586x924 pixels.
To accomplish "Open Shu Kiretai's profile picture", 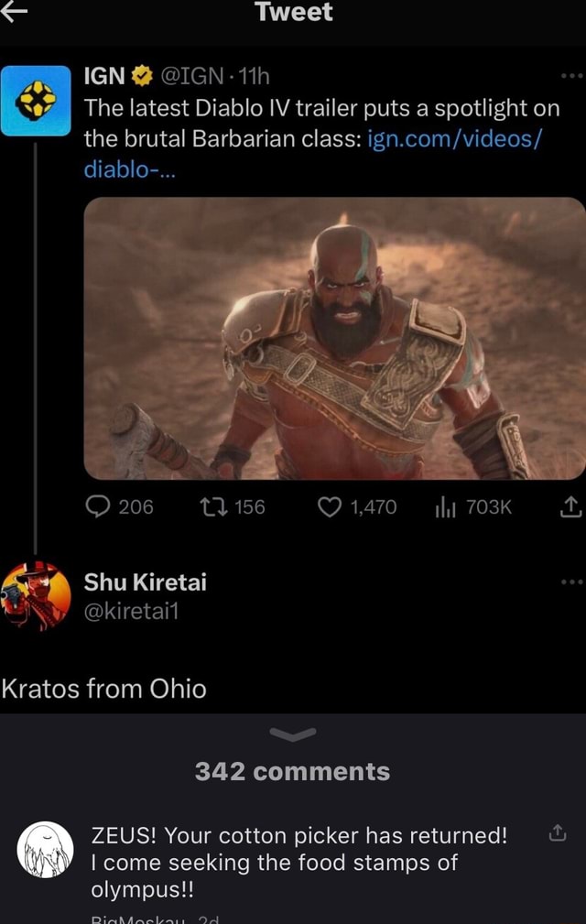I will coord(37,593).
